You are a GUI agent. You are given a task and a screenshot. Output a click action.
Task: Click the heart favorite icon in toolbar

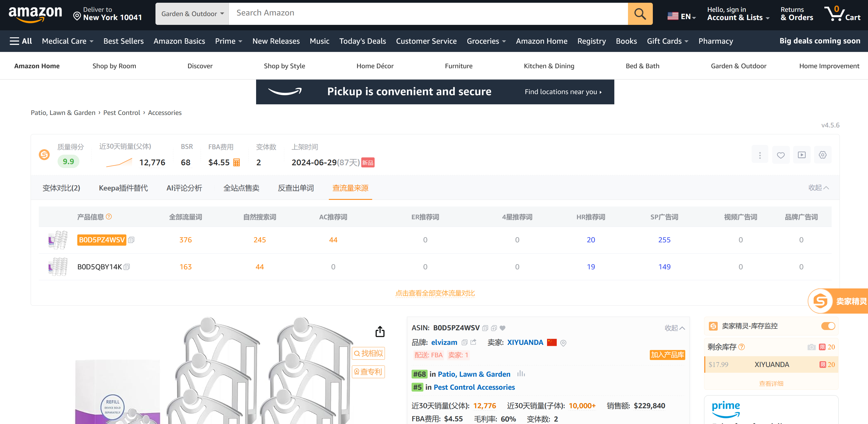coord(780,155)
